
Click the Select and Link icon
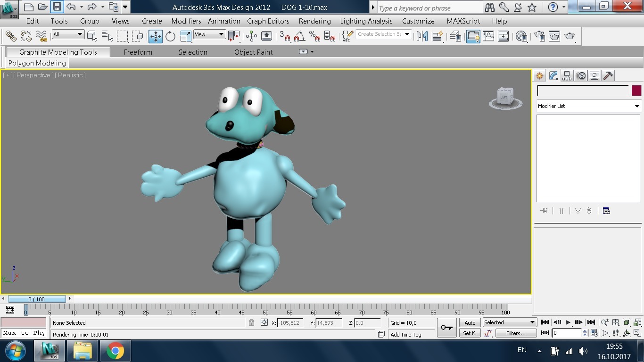(11, 36)
